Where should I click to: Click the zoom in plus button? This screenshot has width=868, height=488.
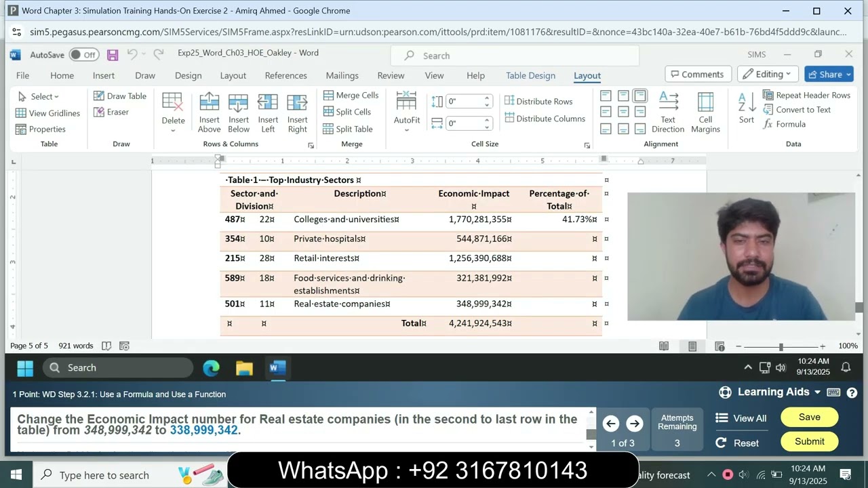tap(823, 346)
